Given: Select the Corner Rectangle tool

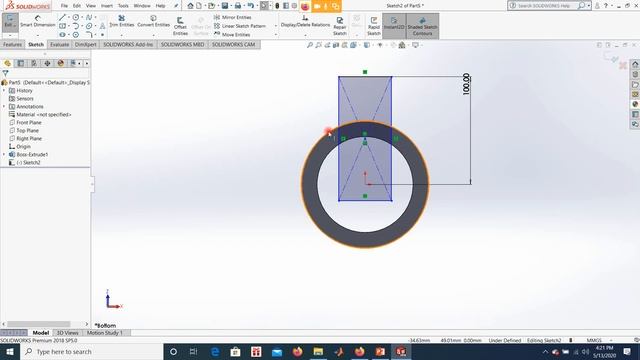Looking at the screenshot, I should [x=62, y=26].
